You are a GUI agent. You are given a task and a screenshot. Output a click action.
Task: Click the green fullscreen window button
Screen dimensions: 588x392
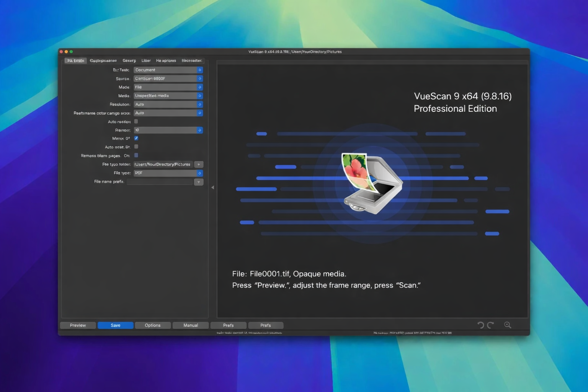(x=71, y=52)
